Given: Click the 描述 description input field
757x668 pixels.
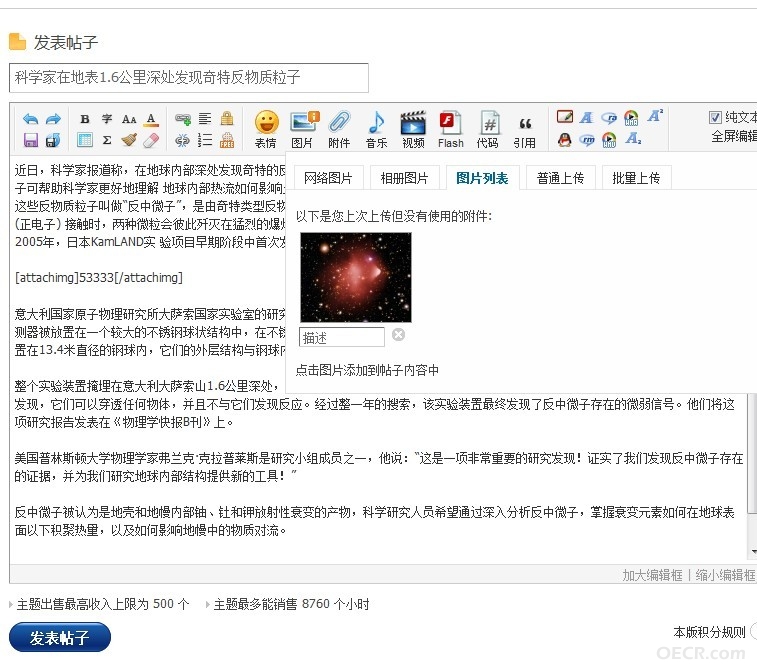Looking at the screenshot, I should coord(341,337).
